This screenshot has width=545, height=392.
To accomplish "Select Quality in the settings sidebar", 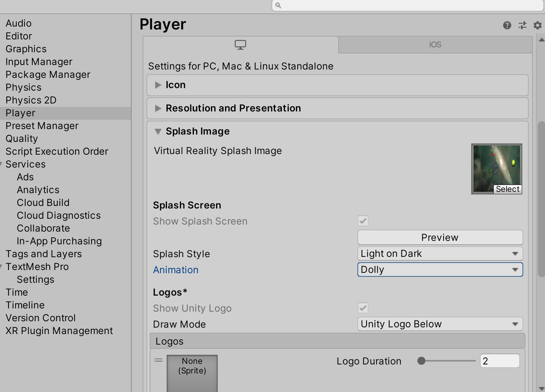I will tap(21, 138).
